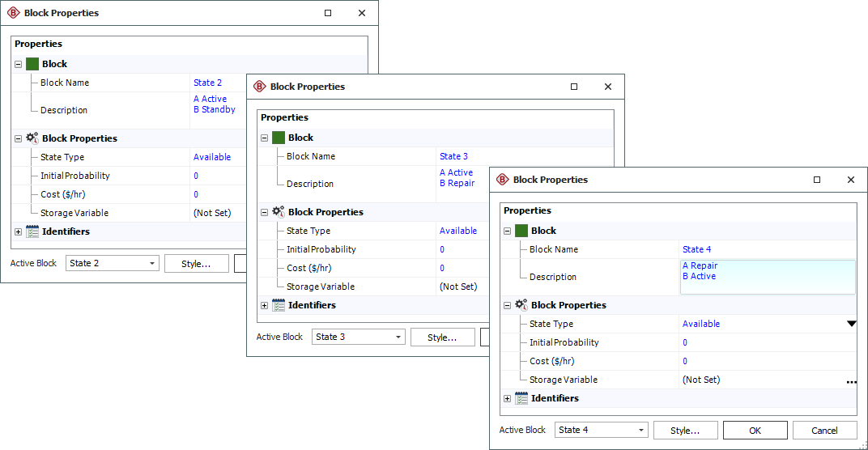Click Block Name value State 4

[697, 249]
